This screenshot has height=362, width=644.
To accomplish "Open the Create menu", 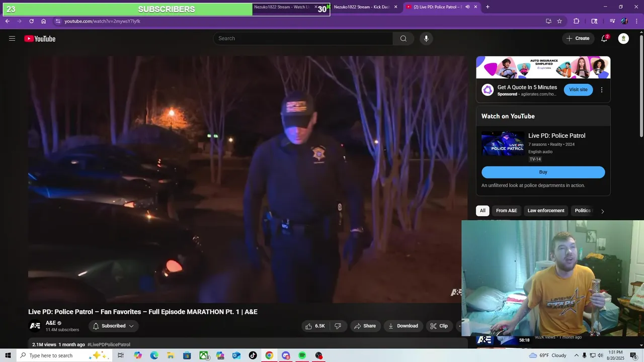I will point(578,39).
